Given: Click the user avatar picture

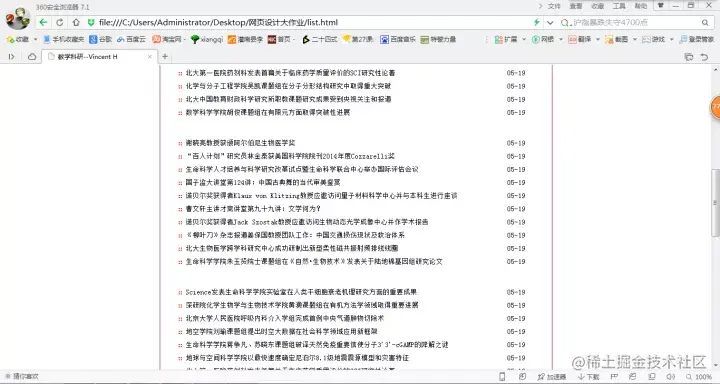Looking at the screenshot, I should [x=17, y=18].
